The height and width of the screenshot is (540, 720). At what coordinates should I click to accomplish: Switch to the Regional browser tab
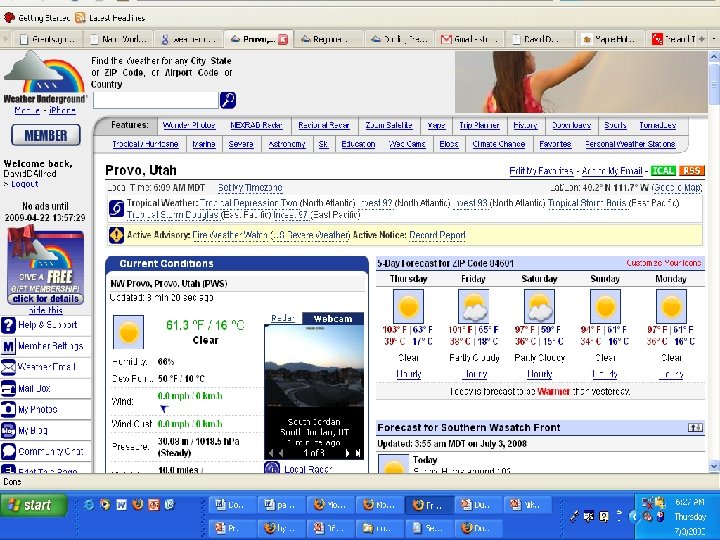coord(328,39)
